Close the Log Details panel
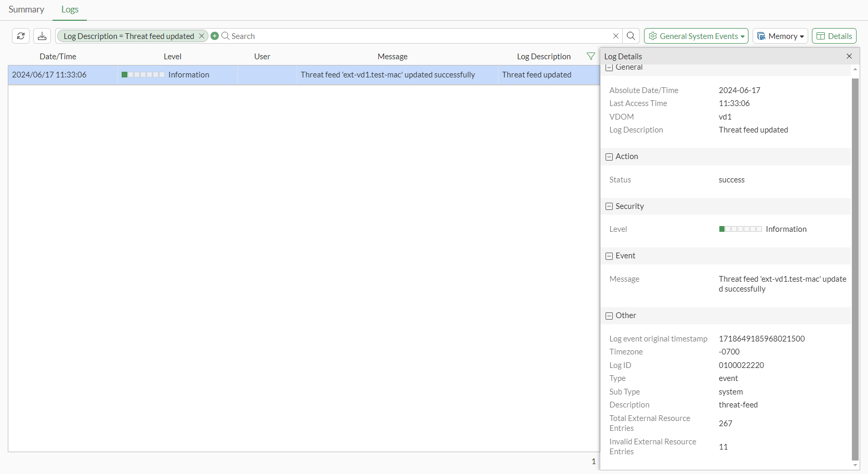Viewport: 868px width, 474px height. click(849, 56)
